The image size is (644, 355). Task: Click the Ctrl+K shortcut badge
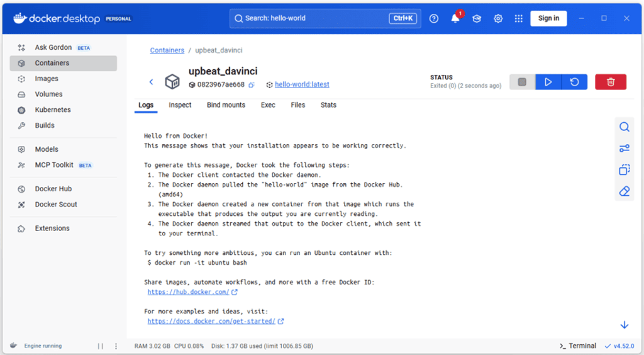pyautogui.click(x=403, y=18)
